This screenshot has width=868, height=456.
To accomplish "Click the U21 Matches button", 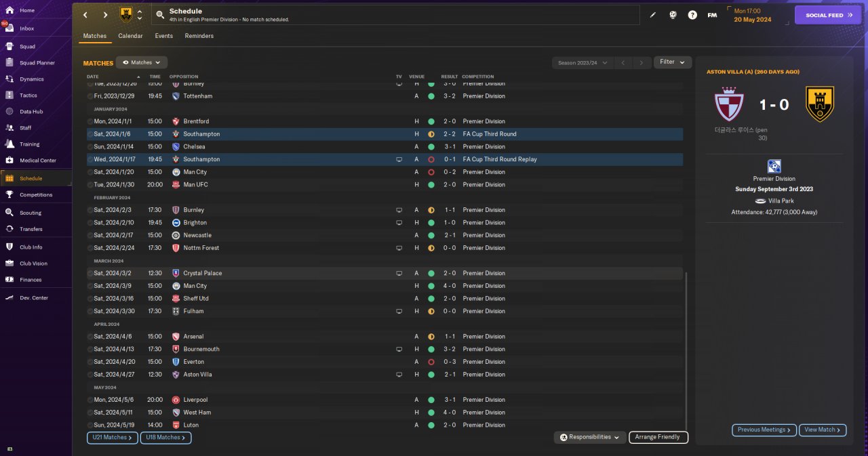I will 113,438.
